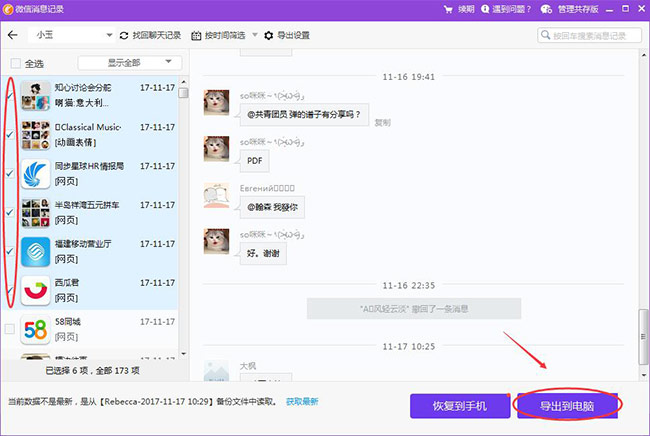This screenshot has width=651, height=437.
Task: Click the @共青团员 message bubble
Action: coord(304,115)
